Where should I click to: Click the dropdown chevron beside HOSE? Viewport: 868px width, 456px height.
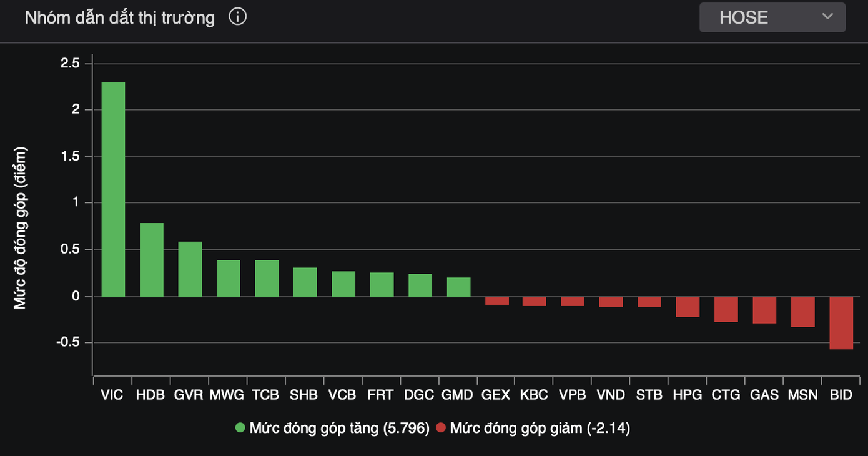coord(827,17)
